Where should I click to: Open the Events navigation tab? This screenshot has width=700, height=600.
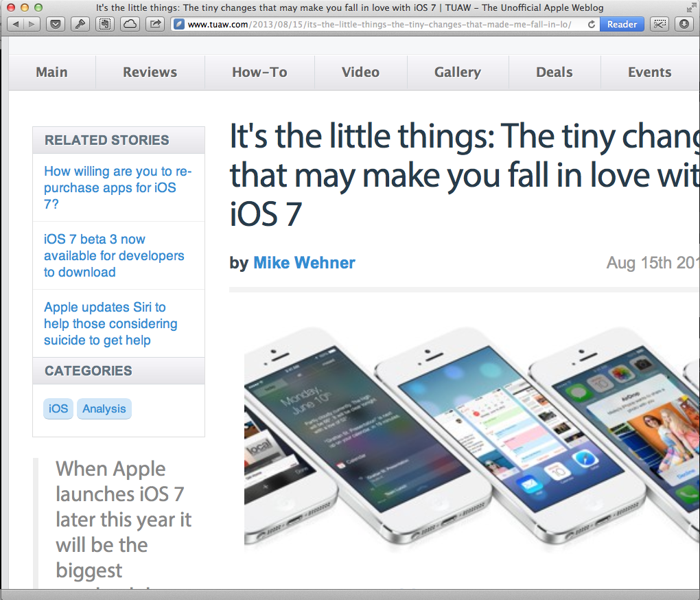(649, 72)
